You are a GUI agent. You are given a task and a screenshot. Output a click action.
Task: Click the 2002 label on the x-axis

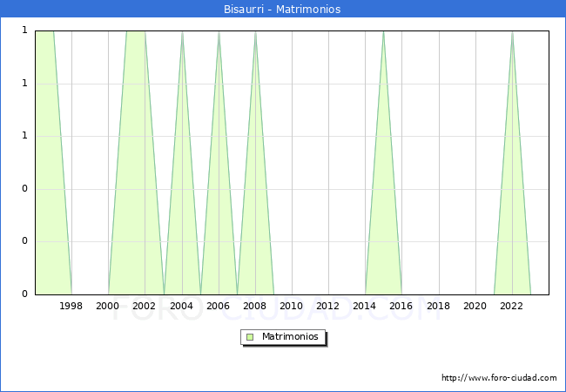[x=145, y=306]
